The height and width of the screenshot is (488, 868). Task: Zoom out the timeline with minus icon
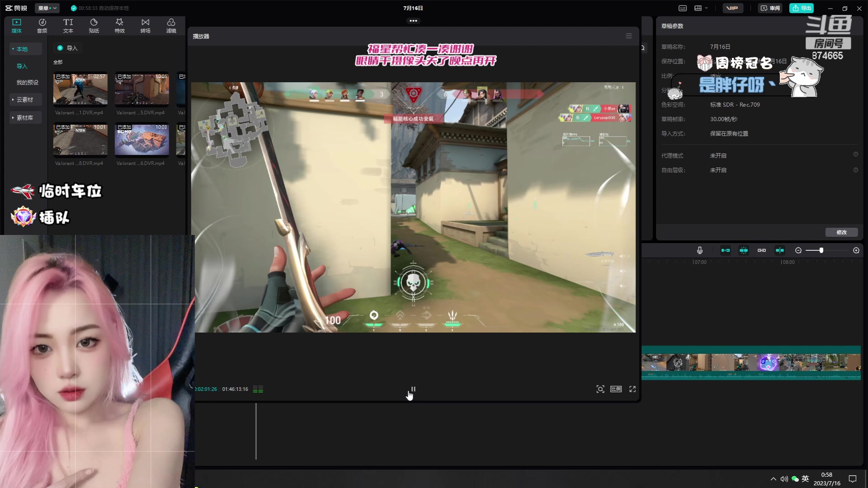798,250
